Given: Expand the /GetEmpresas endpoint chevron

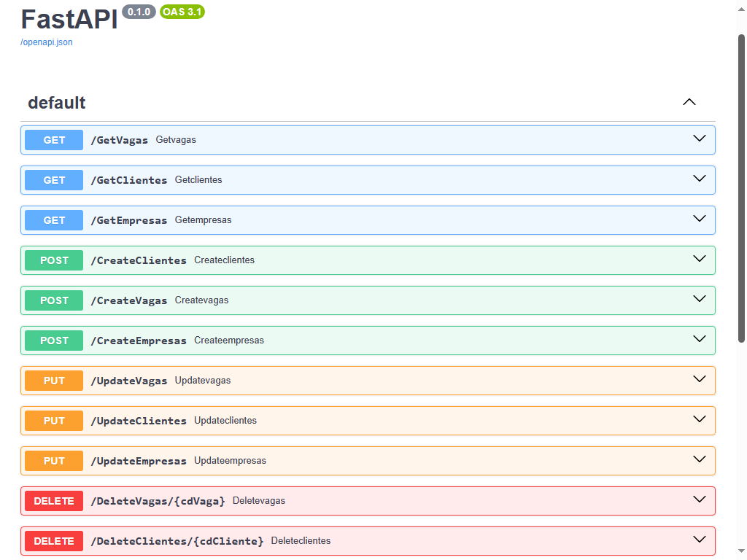Looking at the screenshot, I should pos(699,219).
